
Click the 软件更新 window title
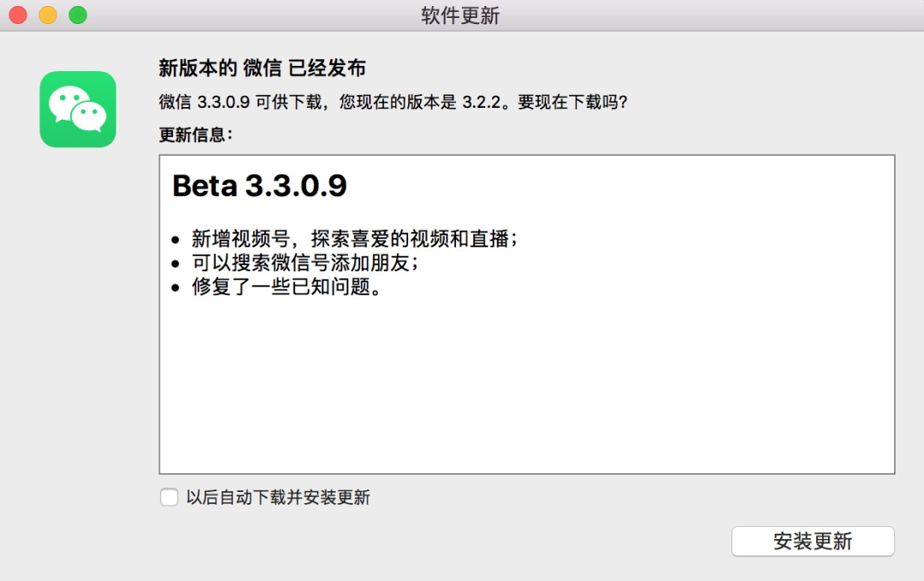[460, 15]
